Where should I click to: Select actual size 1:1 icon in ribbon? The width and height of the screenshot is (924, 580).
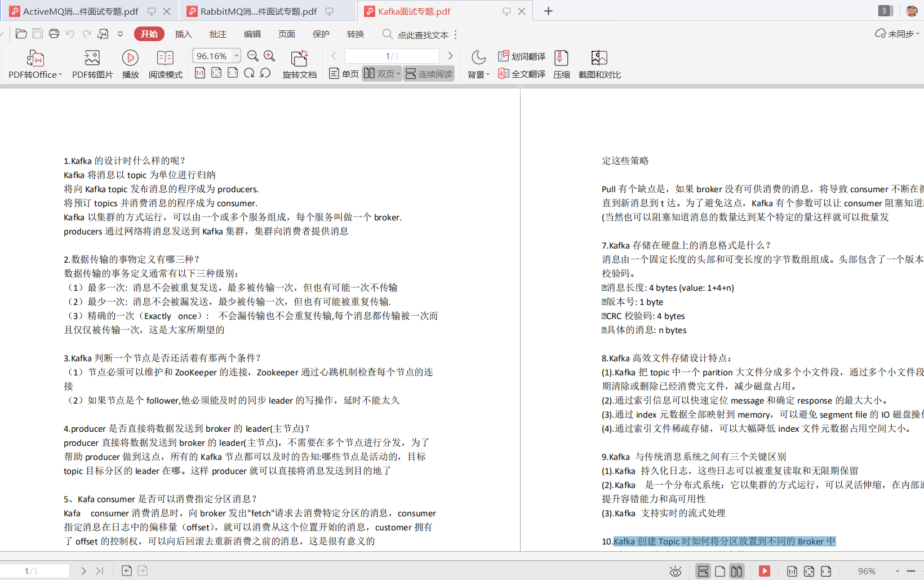click(x=200, y=73)
